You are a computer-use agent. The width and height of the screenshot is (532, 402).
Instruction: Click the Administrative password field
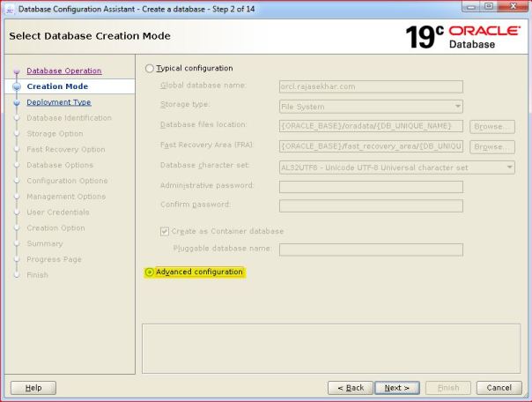pyautogui.click(x=371, y=187)
